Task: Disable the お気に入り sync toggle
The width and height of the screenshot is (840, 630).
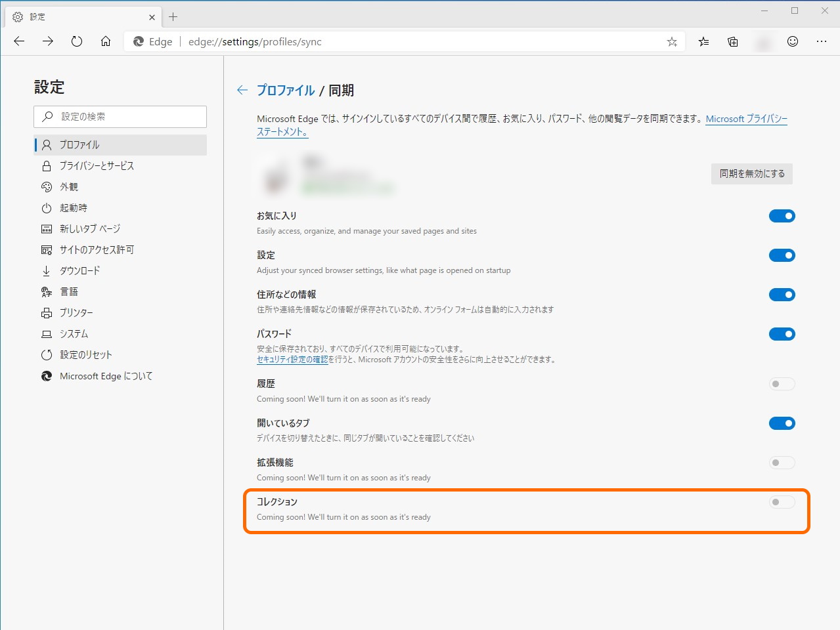Action: [x=782, y=215]
